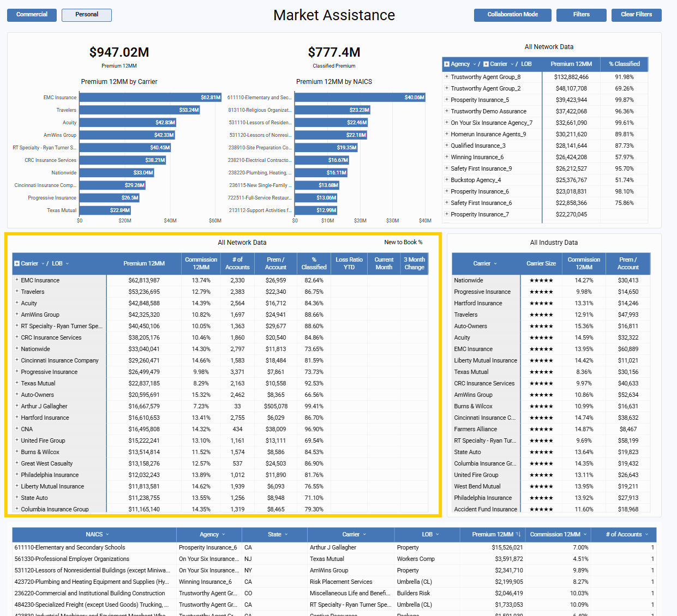The height and width of the screenshot is (616, 677).
Task: Open NAICS column dropdown in bottom table
Action: 107,535
